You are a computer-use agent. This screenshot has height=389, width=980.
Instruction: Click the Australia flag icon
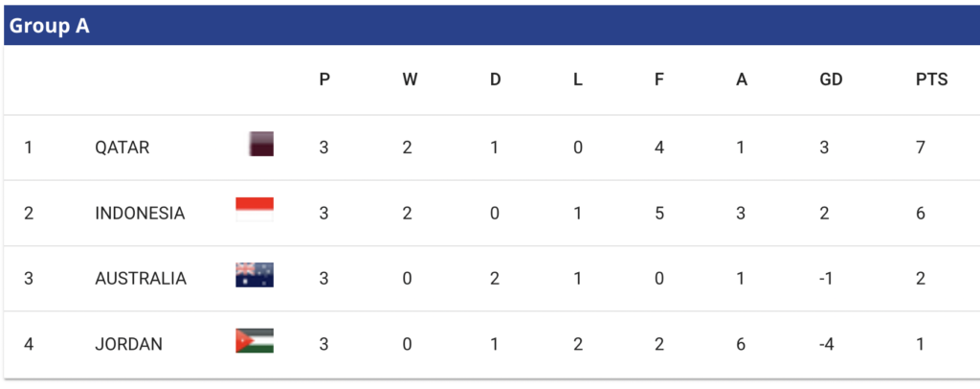(x=255, y=275)
